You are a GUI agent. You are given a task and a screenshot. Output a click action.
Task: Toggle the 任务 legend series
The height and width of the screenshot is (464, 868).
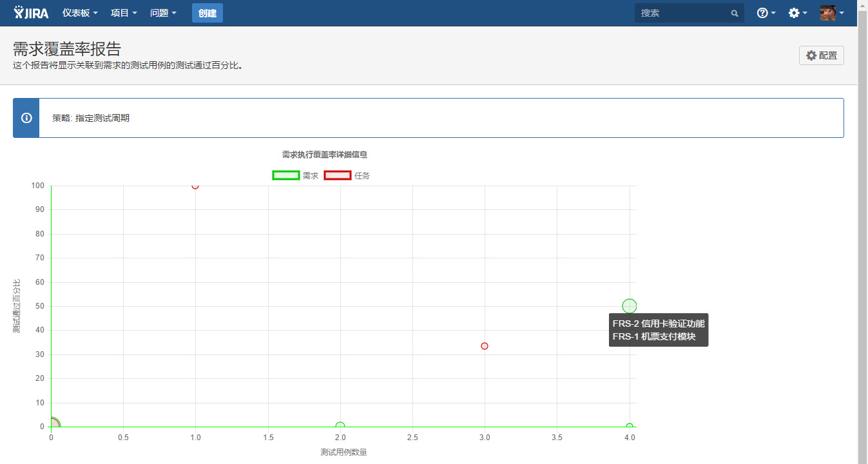click(x=347, y=175)
